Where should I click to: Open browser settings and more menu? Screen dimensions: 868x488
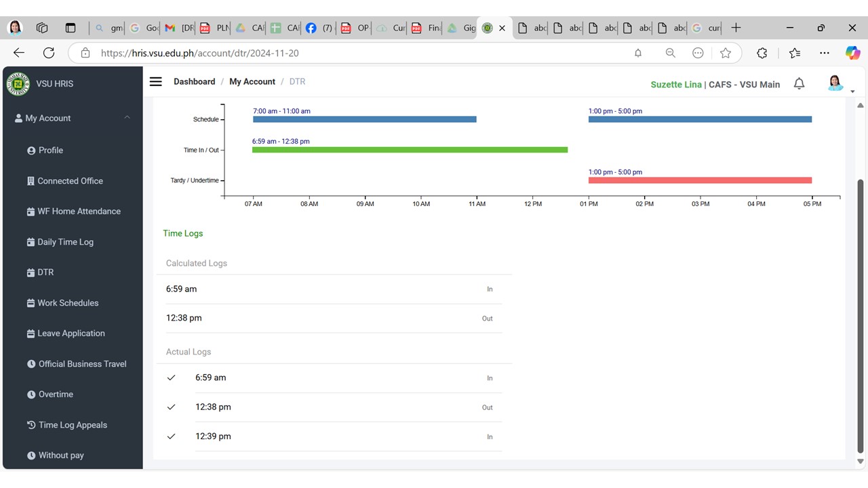pos(824,53)
